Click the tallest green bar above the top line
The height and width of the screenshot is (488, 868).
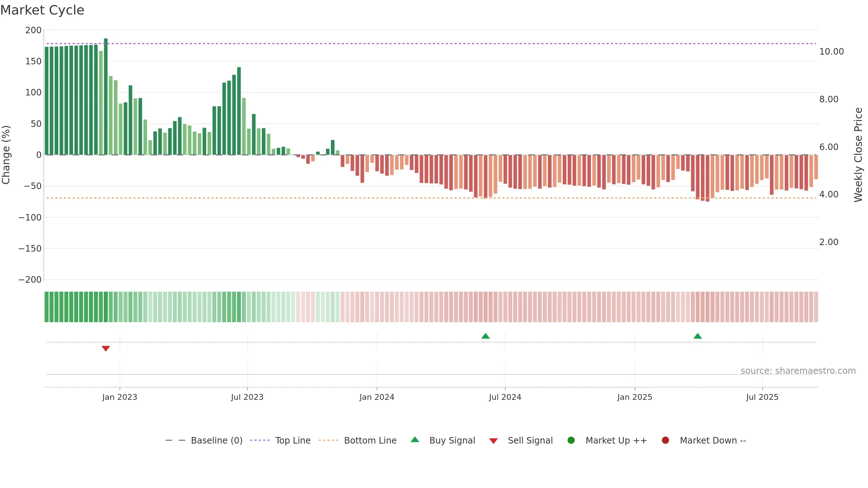click(106, 97)
